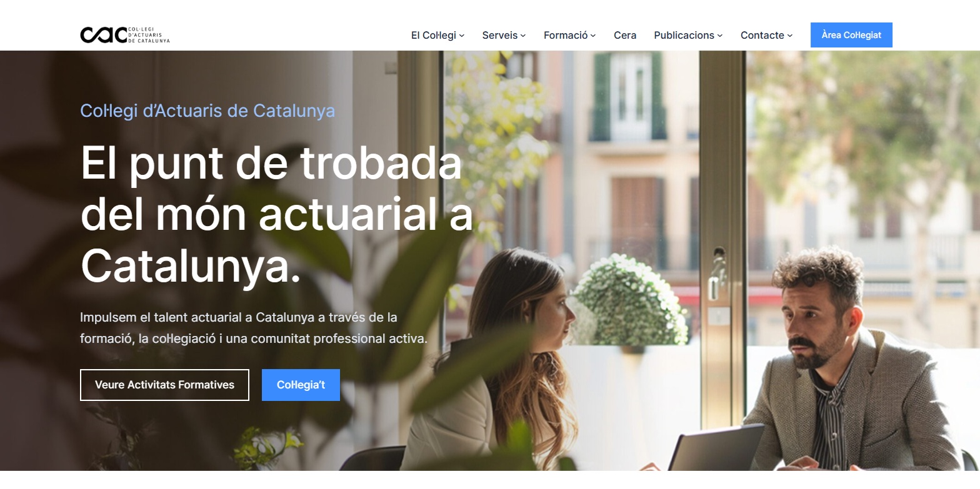Go to the Cera nav link

pos(625,35)
